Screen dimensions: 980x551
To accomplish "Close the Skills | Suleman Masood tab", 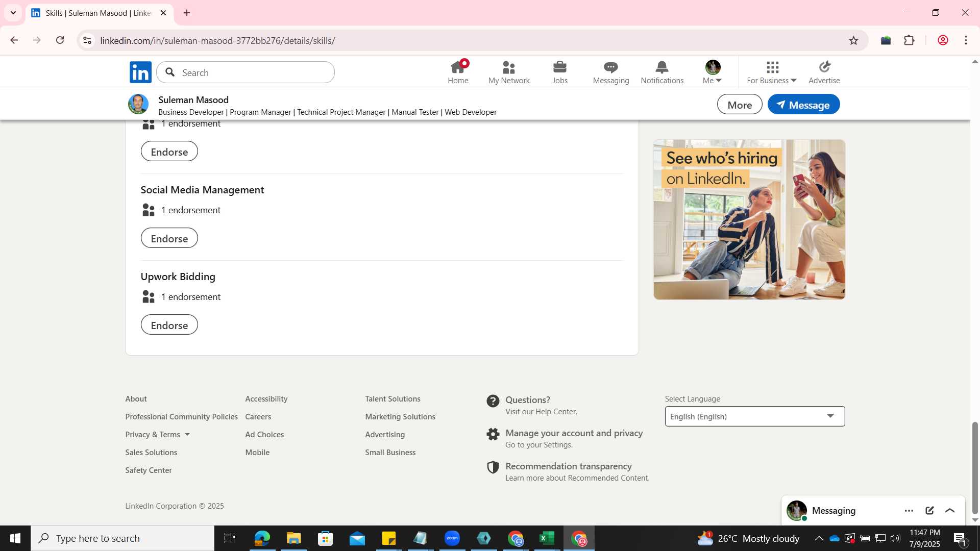I will click(163, 13).
